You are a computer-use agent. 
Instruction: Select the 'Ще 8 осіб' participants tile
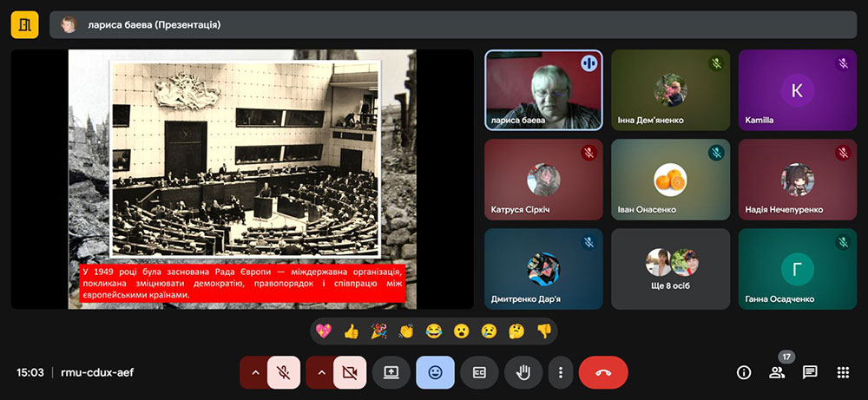(x=671, y=269)
